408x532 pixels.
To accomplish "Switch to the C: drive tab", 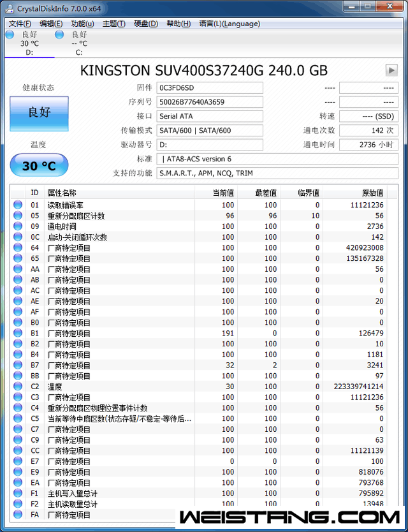I will (x=79, y=43).
